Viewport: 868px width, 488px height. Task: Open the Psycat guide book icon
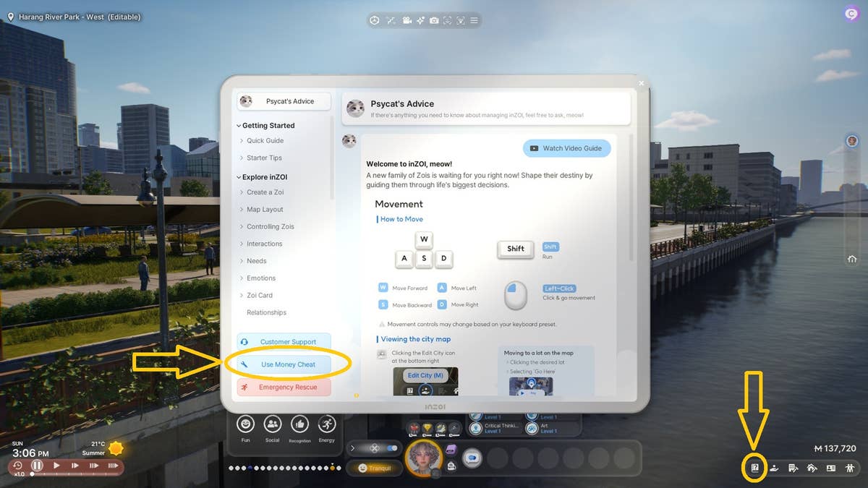tap(754, 468)
